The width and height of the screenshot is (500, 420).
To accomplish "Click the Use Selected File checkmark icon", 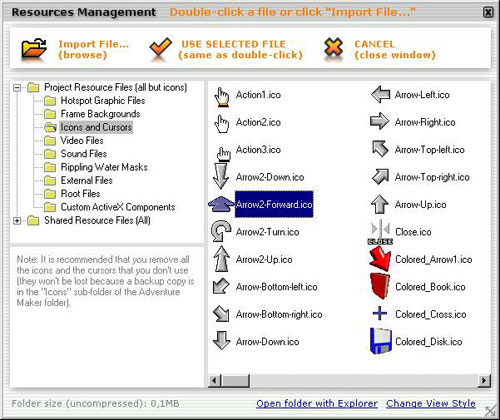I will pos(160,49).
